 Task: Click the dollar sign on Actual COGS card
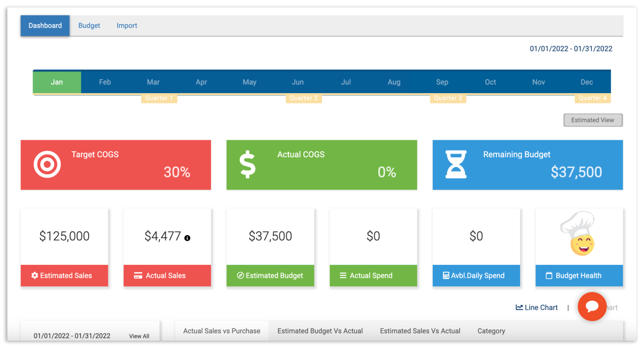(x=247, y=165)
